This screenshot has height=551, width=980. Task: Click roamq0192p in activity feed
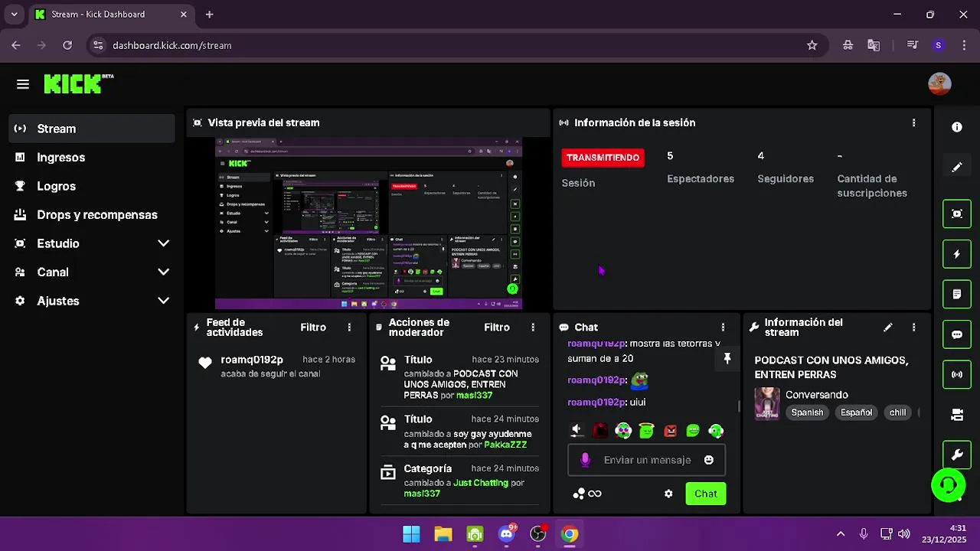pos(252,360)
